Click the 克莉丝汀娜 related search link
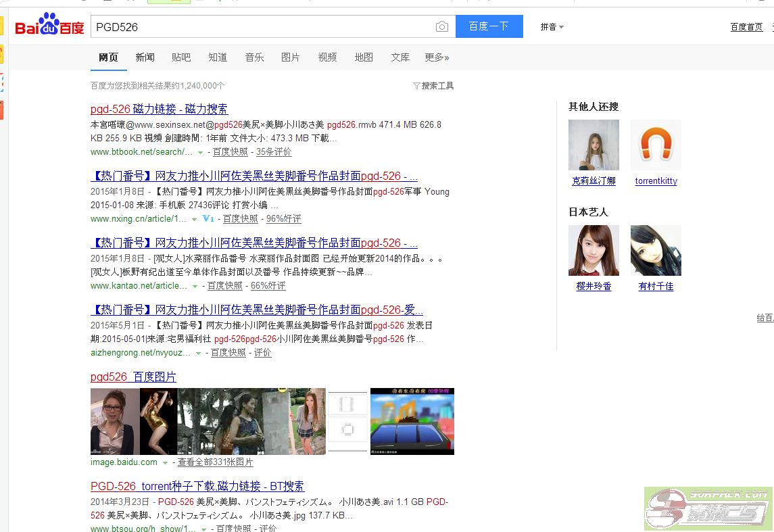This screenshot has width=774, height=532. (594, 181)
